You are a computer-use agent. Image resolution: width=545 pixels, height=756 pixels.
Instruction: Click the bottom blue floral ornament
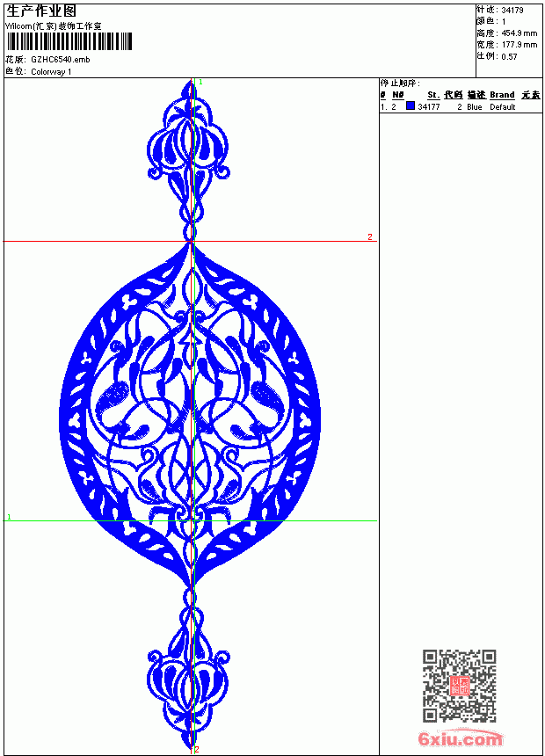click(188, 668)
